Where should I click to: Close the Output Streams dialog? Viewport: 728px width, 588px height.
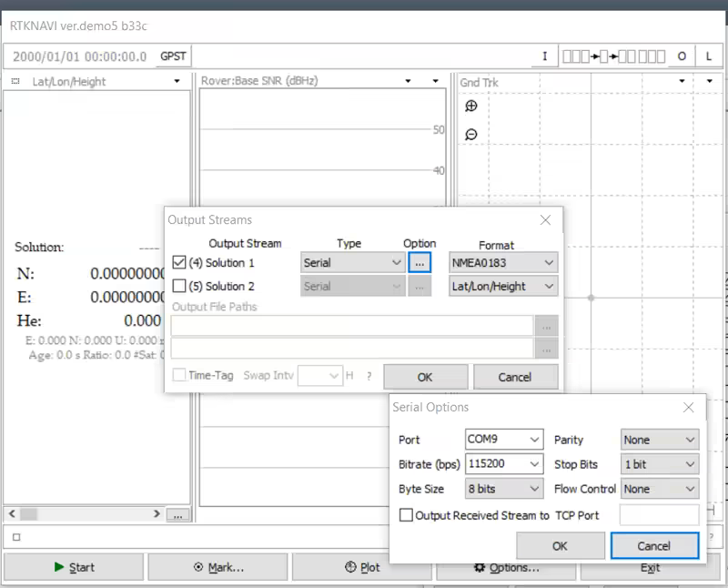[545, 220]
